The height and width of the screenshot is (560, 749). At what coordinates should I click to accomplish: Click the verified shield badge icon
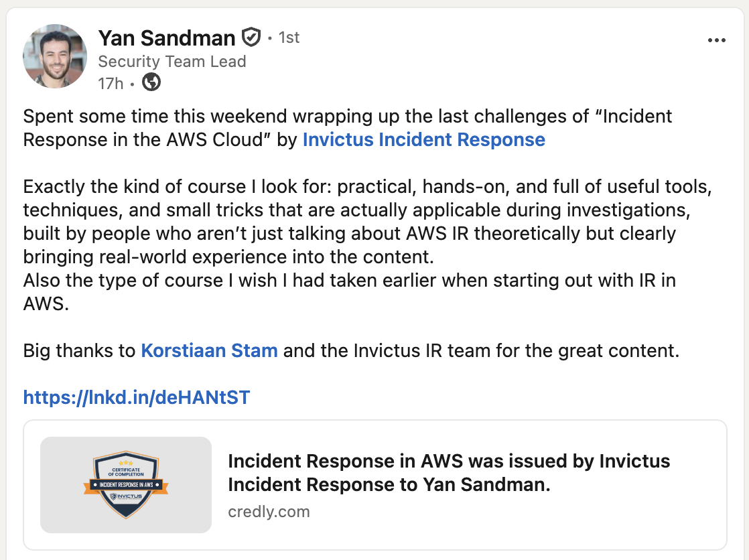pos(251,38)
